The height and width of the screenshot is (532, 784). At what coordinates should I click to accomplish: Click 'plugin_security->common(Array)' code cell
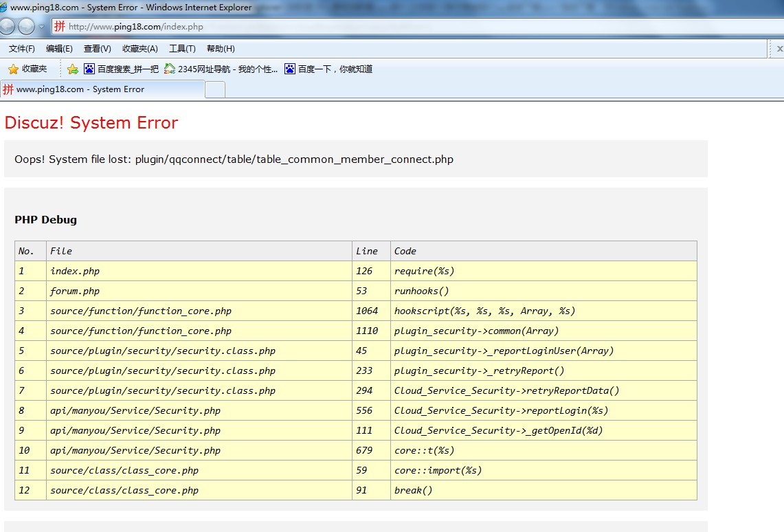[x=544, y=331]
